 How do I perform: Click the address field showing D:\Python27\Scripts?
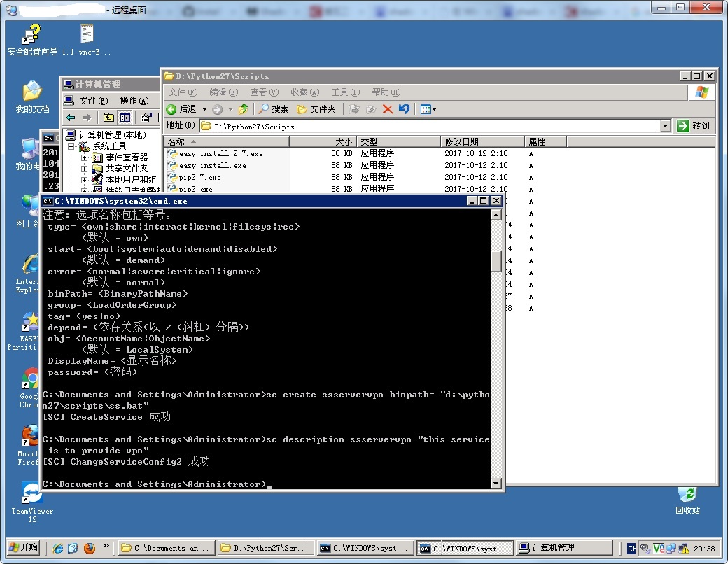coord(430,126)
